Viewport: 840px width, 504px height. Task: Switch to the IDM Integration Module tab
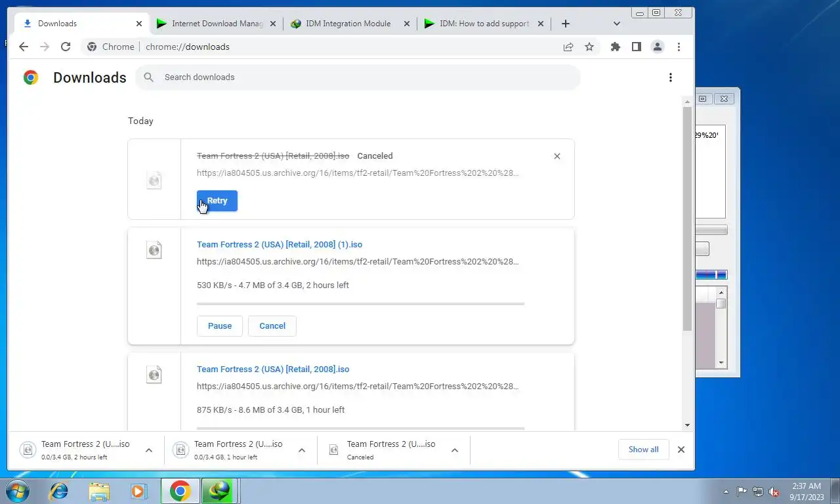[349, 24]
